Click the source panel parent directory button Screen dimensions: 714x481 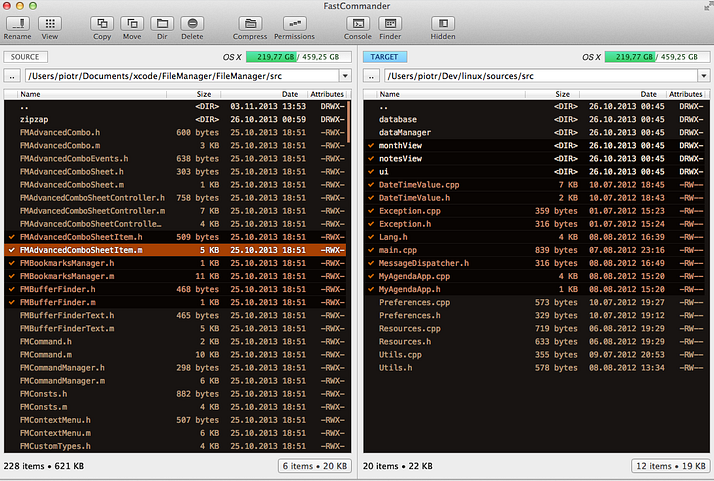(12, 75)
